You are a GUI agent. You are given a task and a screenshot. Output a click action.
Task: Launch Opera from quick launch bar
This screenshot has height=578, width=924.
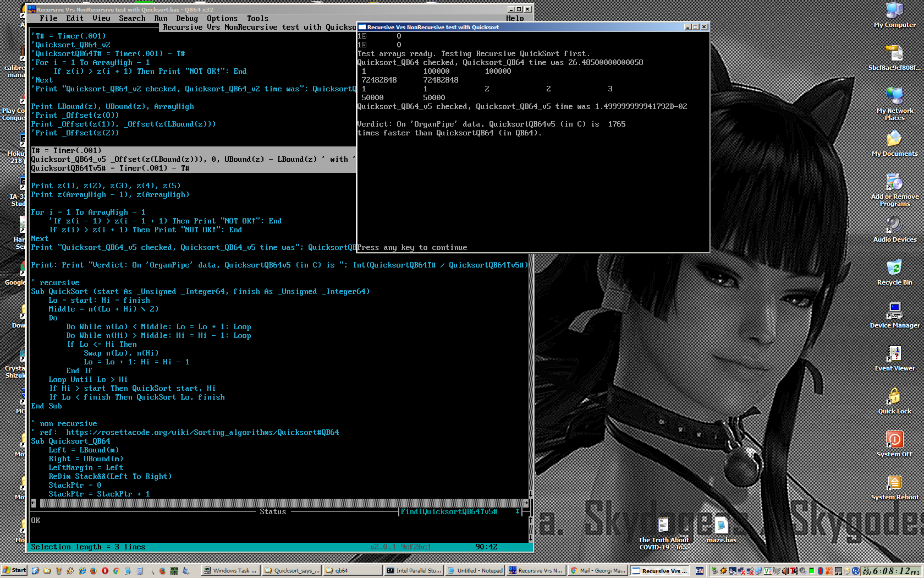click(105, 571)
